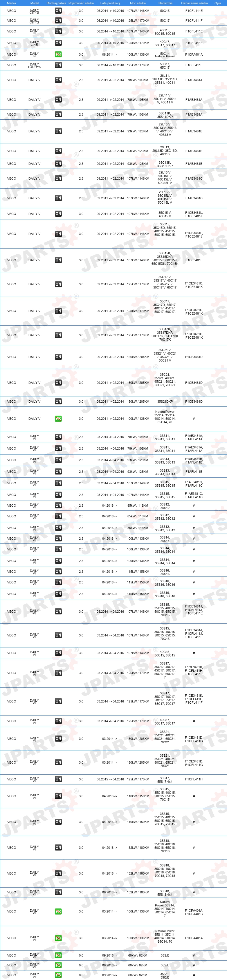Click the ON diesel icon in the DAILY TOURYS row
Image resolution: width=227 pixels, height=980 pixels.
[58, 65]
